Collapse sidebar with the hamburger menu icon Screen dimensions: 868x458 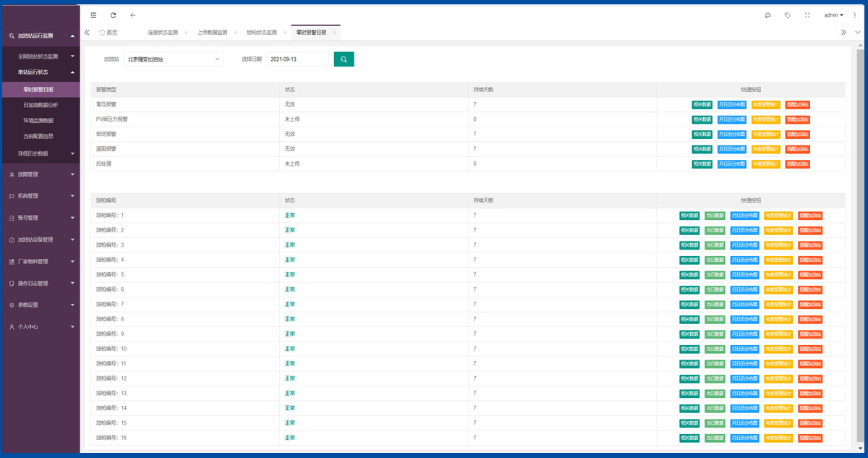93,14
